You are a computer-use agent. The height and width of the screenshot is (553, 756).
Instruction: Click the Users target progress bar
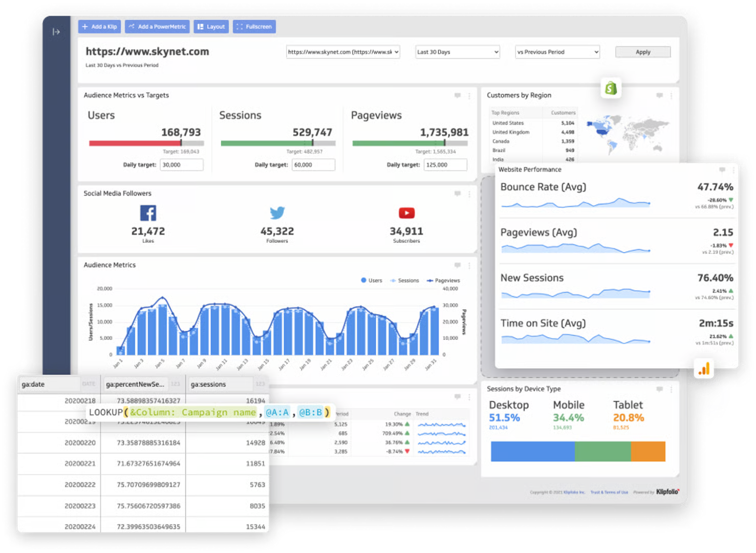(146, 143)
